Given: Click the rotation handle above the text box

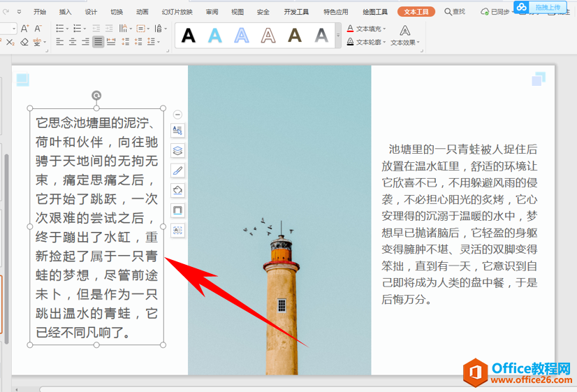Looking at the screenshot, I should point(96,95).
